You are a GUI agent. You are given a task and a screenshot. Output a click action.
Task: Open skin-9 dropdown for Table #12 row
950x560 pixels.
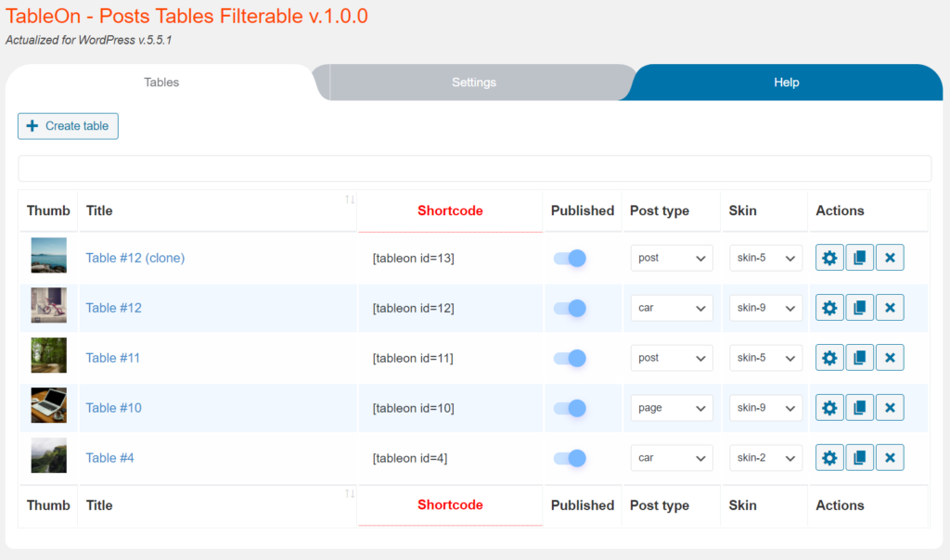(x=765, y=308)
